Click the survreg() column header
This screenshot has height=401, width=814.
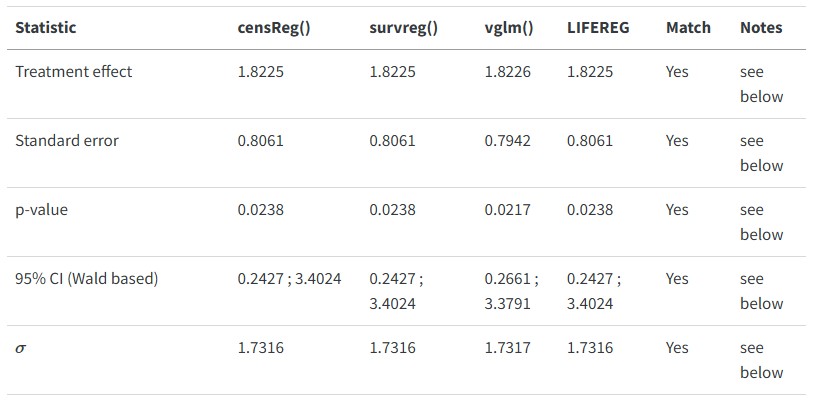[404, 28]
